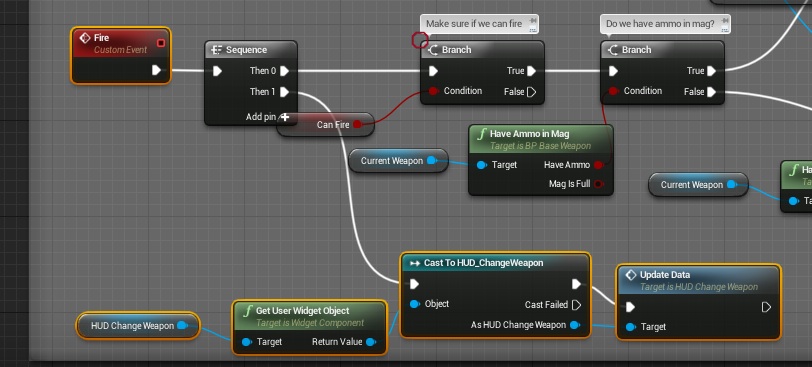Click Update Data exec output pin

click(766, 307)
